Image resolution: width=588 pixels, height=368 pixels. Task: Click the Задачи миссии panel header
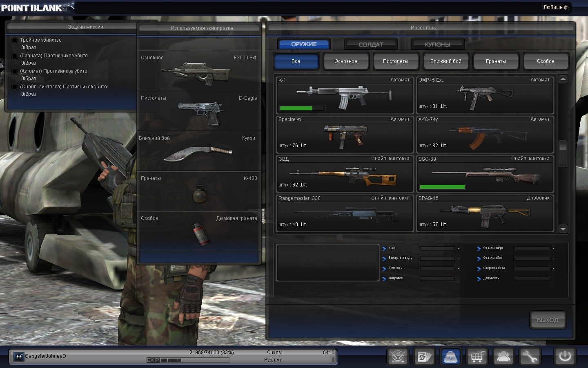85,27
